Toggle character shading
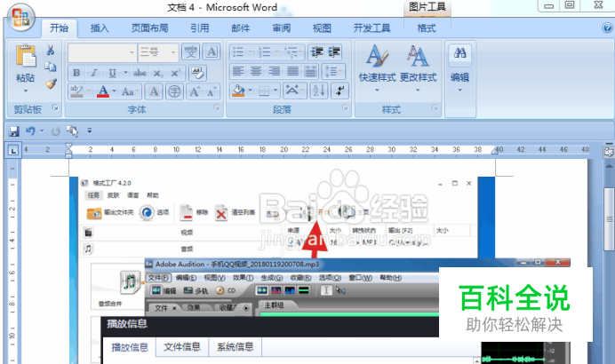This screenshot has width=615, height=364. [154, 91]
